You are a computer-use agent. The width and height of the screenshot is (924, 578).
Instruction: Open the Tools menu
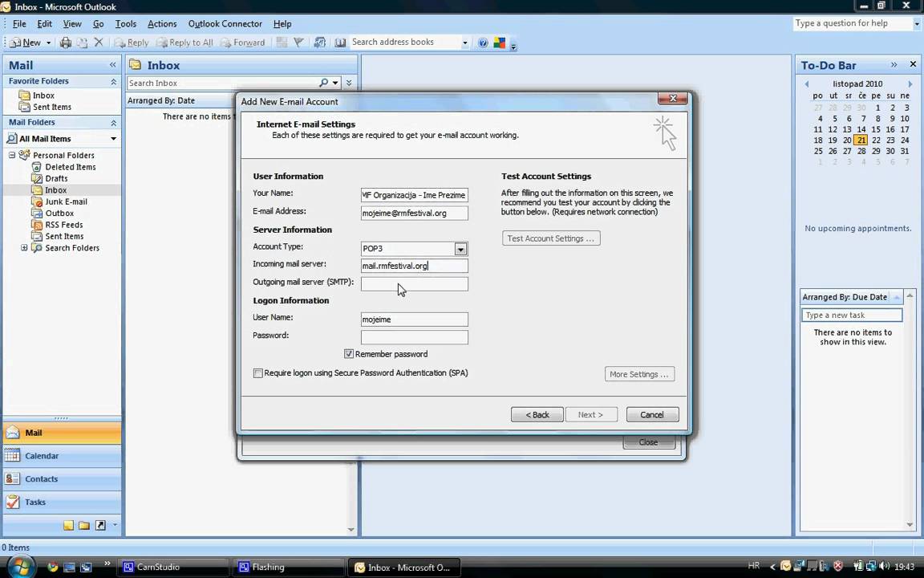[125, 23]
